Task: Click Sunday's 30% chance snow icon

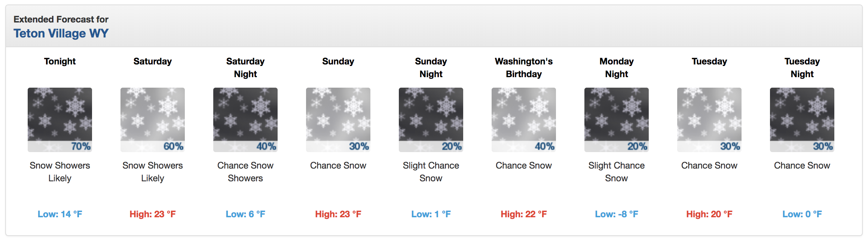Action: tap(338, 120)
